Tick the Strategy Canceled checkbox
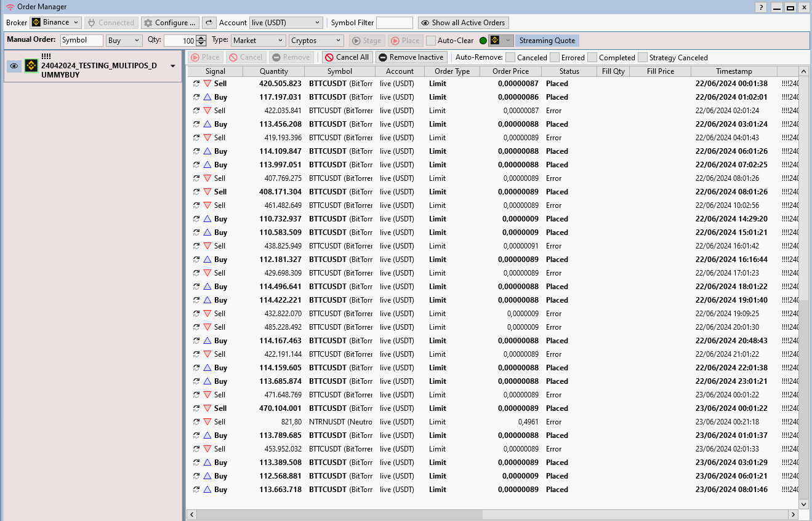 [643, 57]
